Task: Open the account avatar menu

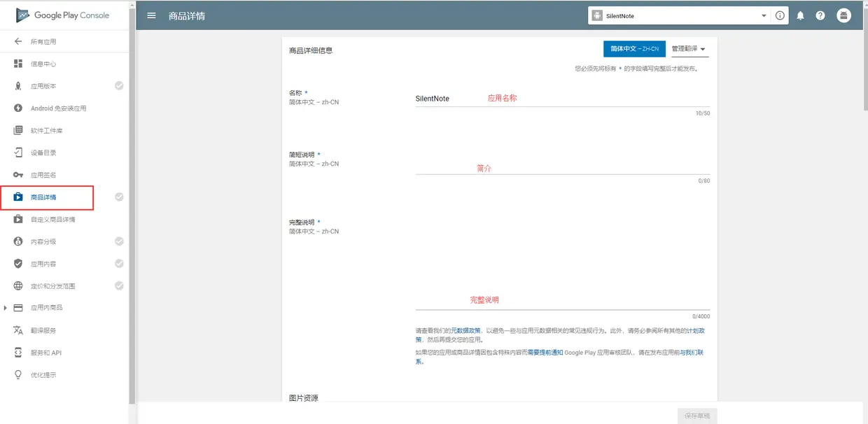Action: [843, 15]
